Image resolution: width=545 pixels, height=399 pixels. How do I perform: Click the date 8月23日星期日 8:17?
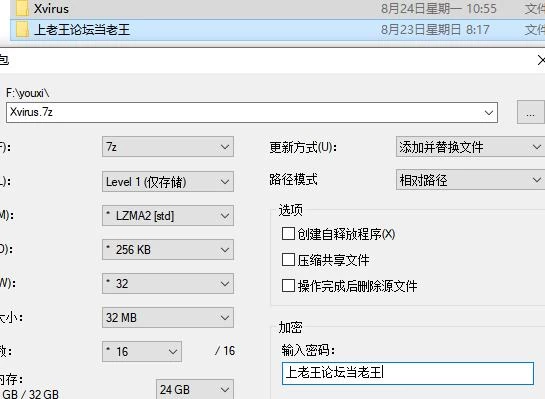(x=435, y=30)
